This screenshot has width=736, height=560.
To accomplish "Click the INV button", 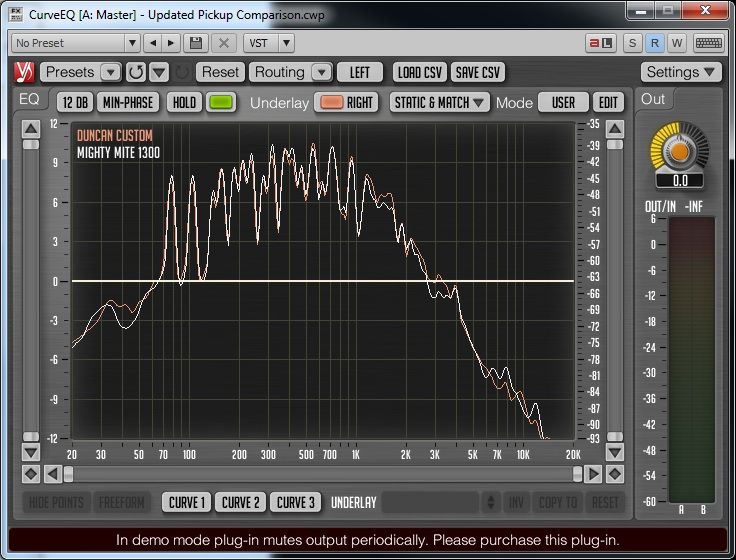I will pyautogui.click(x=516, y=502).
